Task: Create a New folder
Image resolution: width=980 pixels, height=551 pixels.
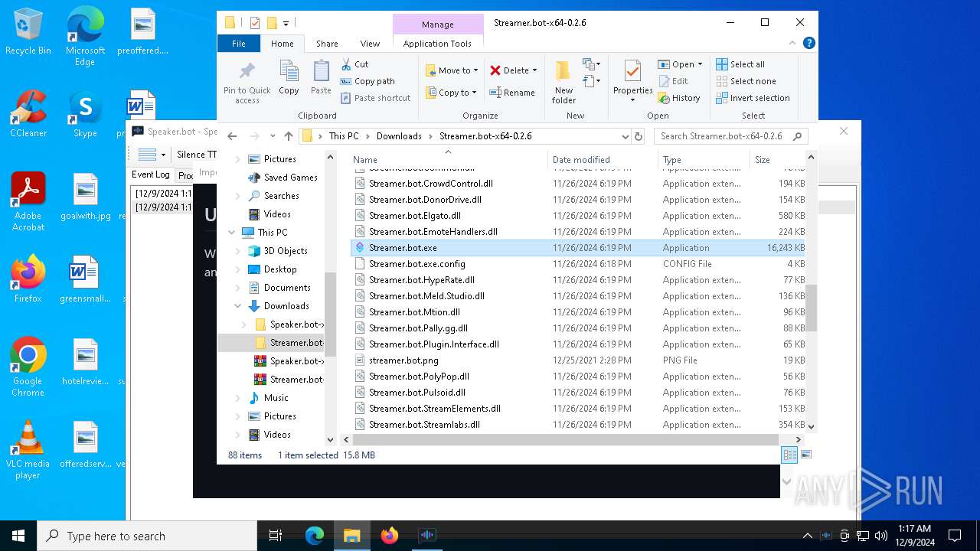Action: coord(563,82)
